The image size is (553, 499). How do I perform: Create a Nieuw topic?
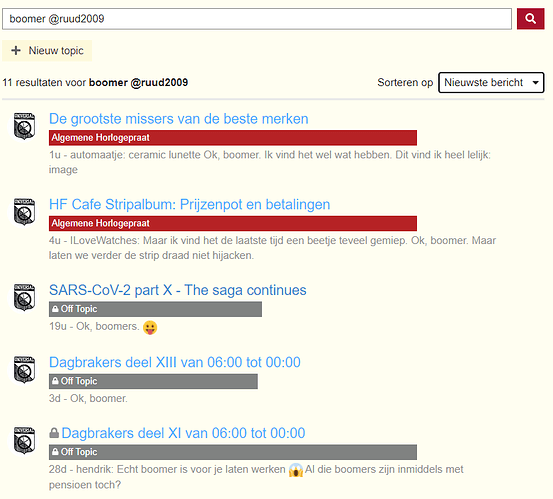pos(47,50)
